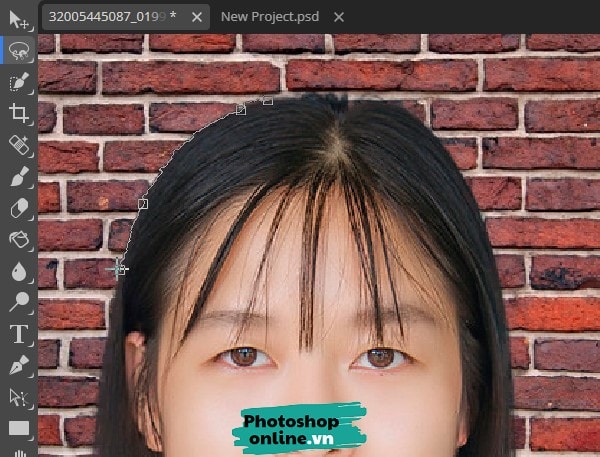Select the Dodge tool
This screenshot has width=600, height=457.
pos(18,302)
